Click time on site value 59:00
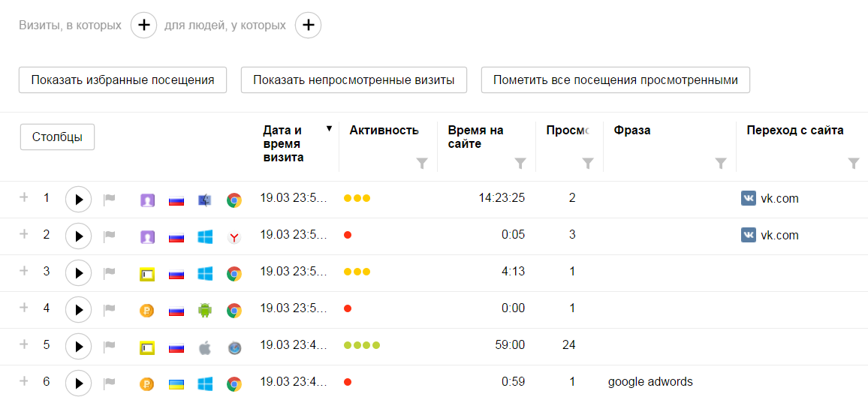Screen dimensions: 868x400 (x=510, y=345)
